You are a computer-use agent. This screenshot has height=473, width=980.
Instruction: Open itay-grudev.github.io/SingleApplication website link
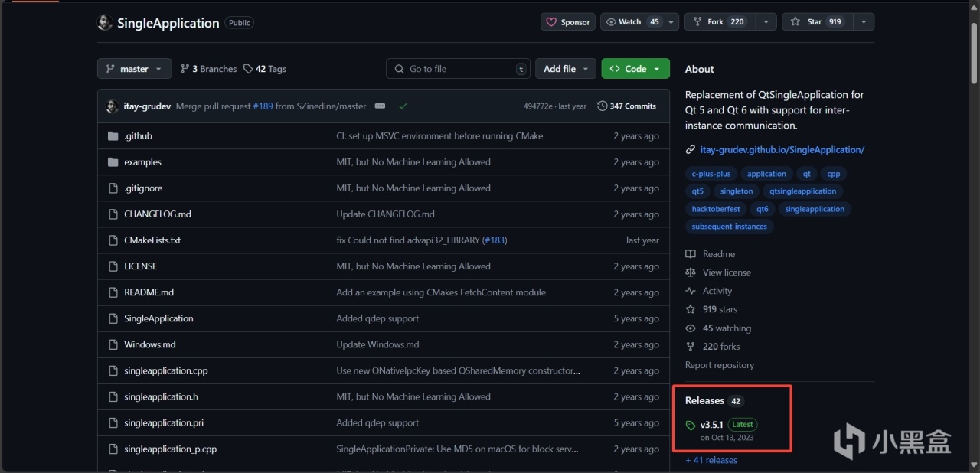pos(782,150)
